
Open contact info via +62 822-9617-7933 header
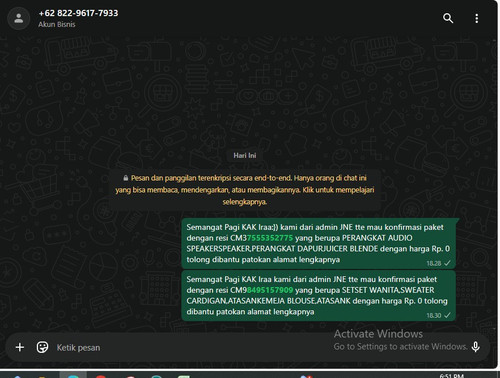point(78,13)
